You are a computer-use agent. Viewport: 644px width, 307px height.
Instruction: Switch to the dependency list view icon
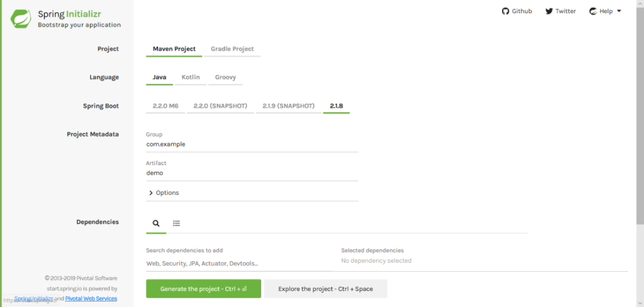[177, 224]
